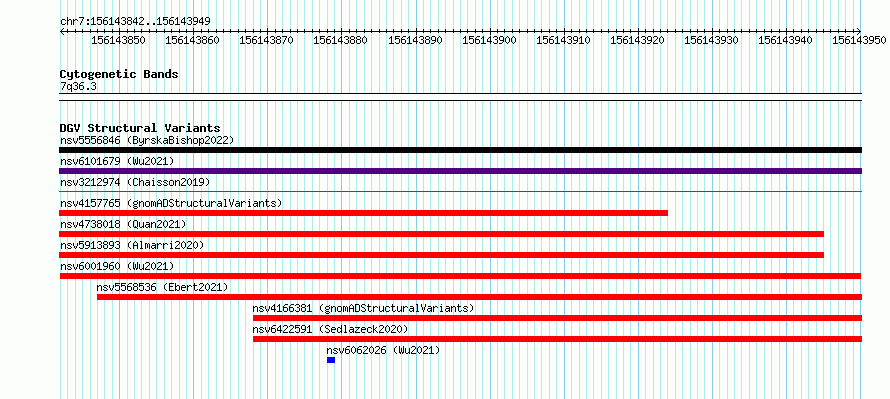Screen dimensions: 890x399
Task: Select the red nsv4157765 variant bar
Action: pos(363,213)
